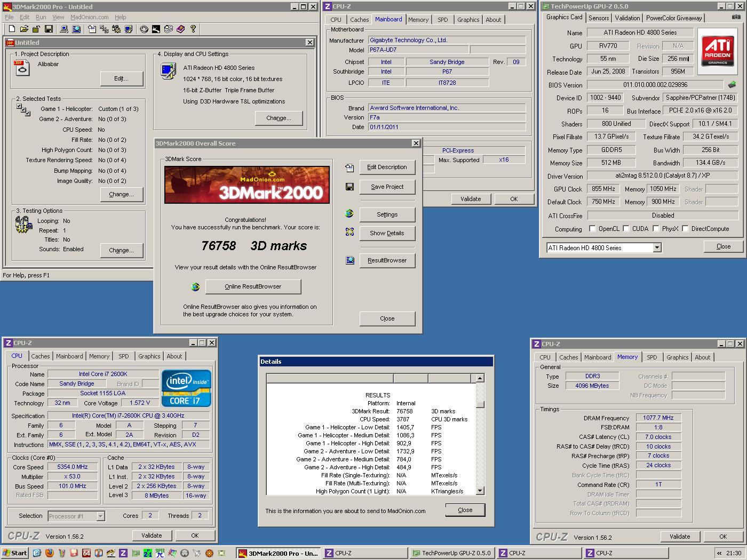Open Graphics tab in Memory CPU-Z window
The width and height of the screenshot is (747, 560).
[x=677, y=357]
